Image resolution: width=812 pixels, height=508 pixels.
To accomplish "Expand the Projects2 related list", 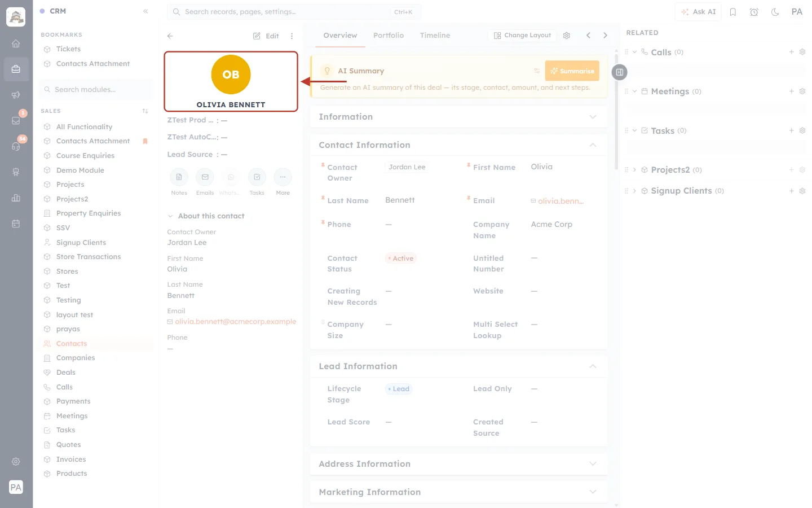I will tap(634, 170).
